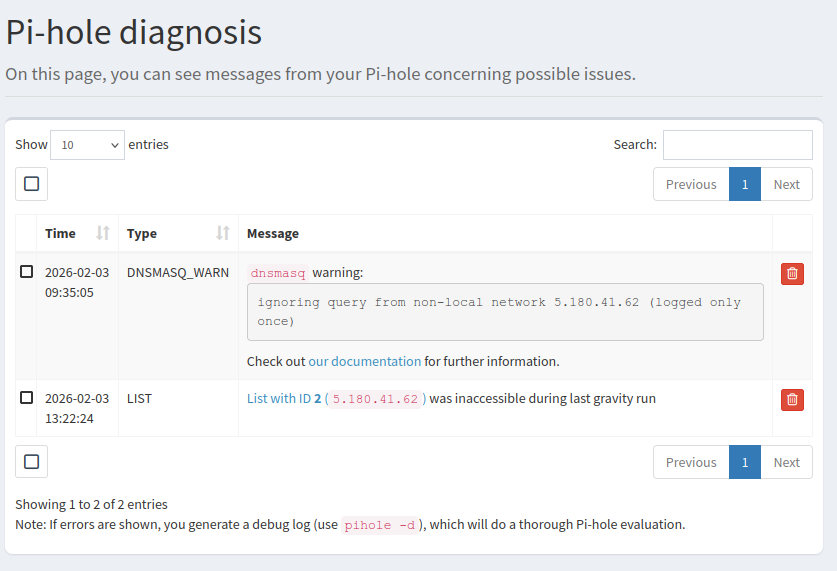Select the DNSMASQ_WARN row checkbox
Viewport: 837px width, 571px height.
(26, 272)
